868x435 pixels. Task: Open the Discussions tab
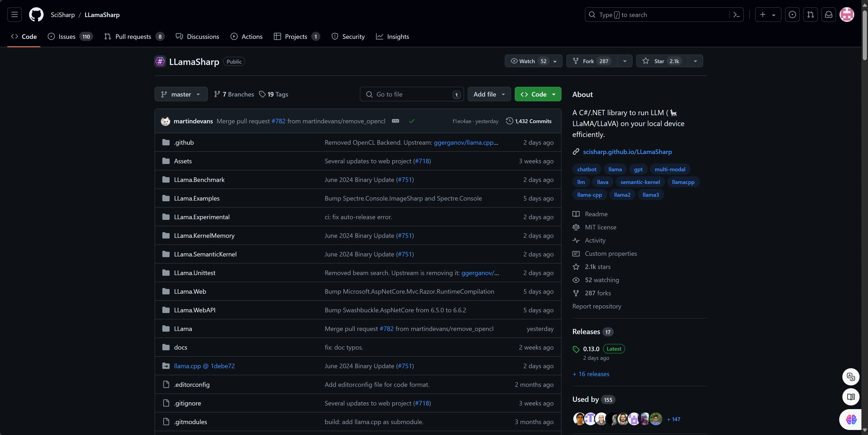(x=198, y=36)
